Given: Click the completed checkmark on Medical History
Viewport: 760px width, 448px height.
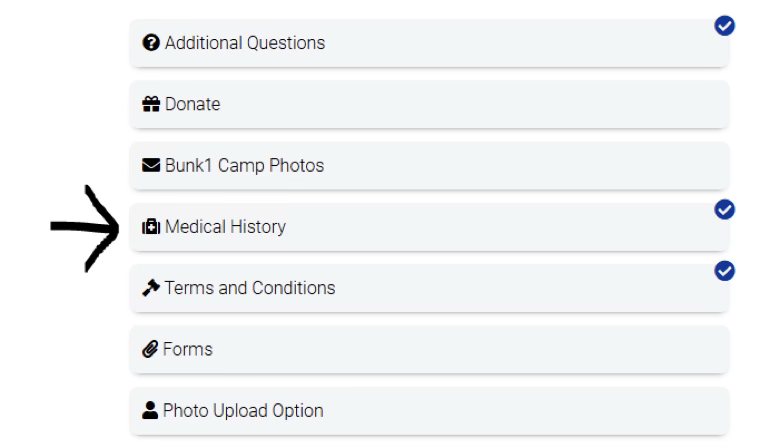Looking at the screenshot, I should pyautogui.click(x=726, y=210).
